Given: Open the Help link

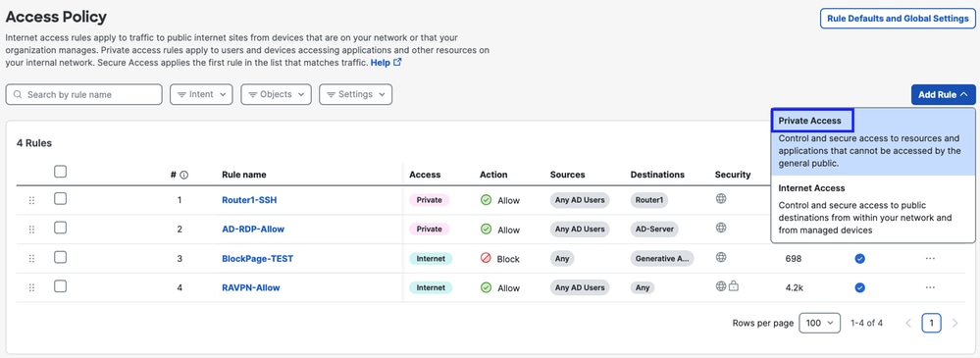Looking at the screenshot, I should click(386, 63).
